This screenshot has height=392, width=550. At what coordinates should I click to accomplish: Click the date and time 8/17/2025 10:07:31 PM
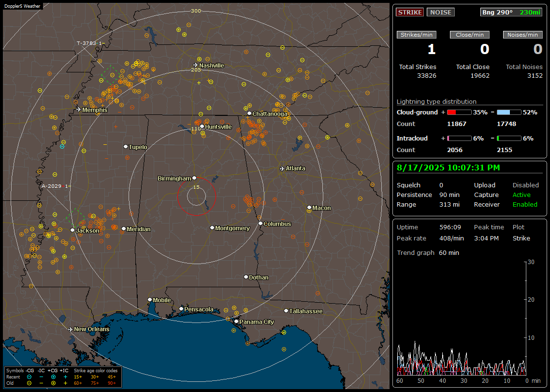click(449, 168)
